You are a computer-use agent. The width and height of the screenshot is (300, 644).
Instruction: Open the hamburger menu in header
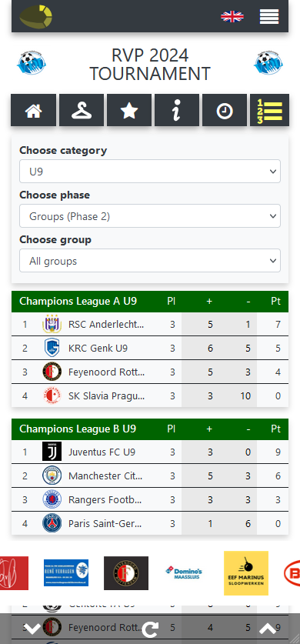click(269, 16)
